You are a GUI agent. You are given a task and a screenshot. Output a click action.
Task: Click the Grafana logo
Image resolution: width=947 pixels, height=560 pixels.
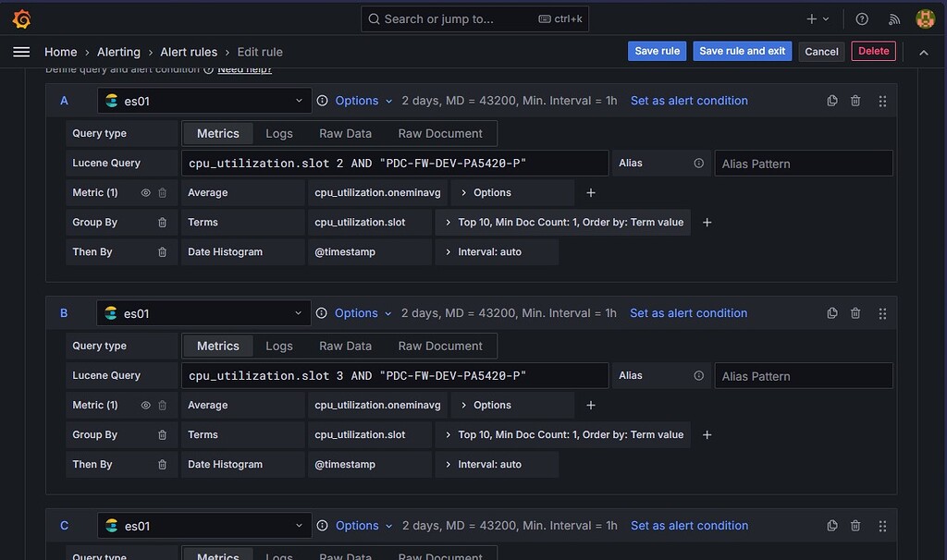click(x=20, y=18)
